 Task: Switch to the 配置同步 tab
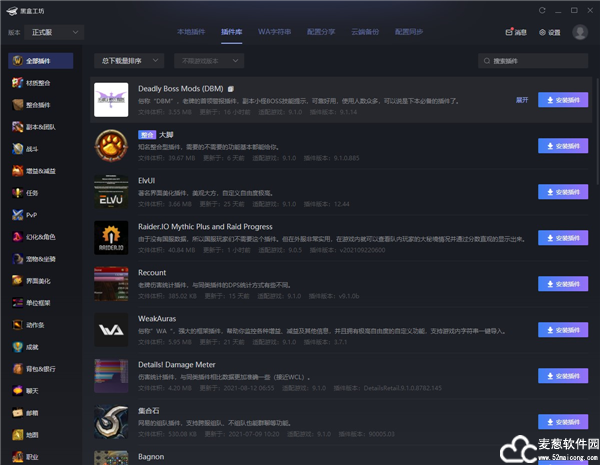(409, 32)
